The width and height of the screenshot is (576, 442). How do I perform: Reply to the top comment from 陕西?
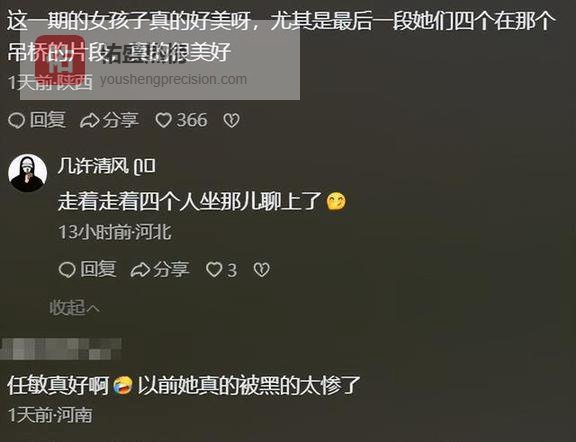click(x=37, y=120)
